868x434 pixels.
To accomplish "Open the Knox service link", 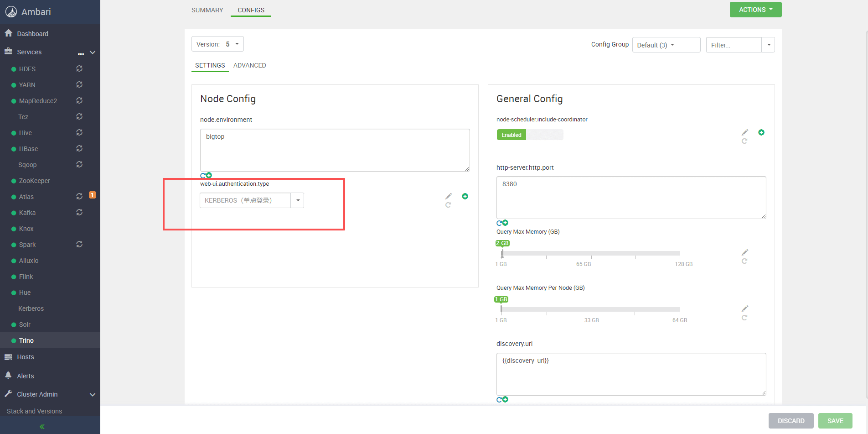I will 26,229.
